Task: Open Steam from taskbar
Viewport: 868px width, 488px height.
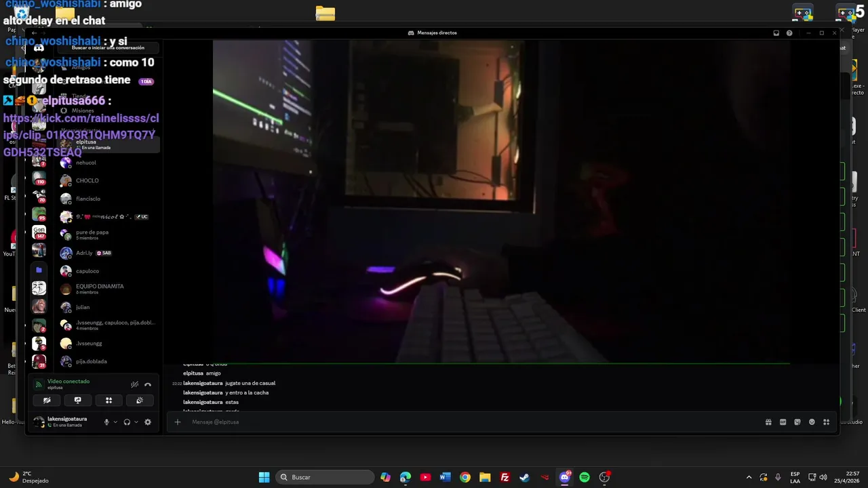Action: click(x=524, y=477)
